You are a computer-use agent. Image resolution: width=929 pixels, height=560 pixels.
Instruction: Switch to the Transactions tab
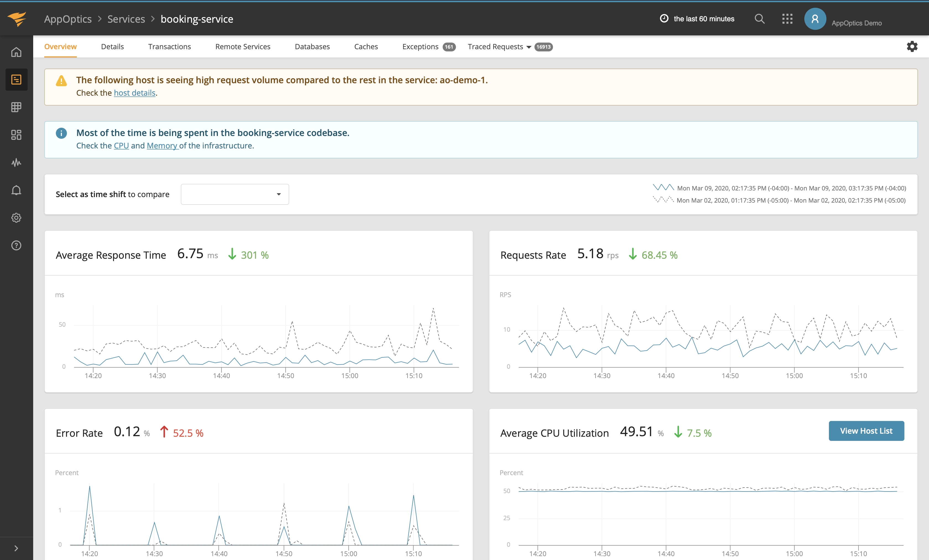[x=169, y=46]
